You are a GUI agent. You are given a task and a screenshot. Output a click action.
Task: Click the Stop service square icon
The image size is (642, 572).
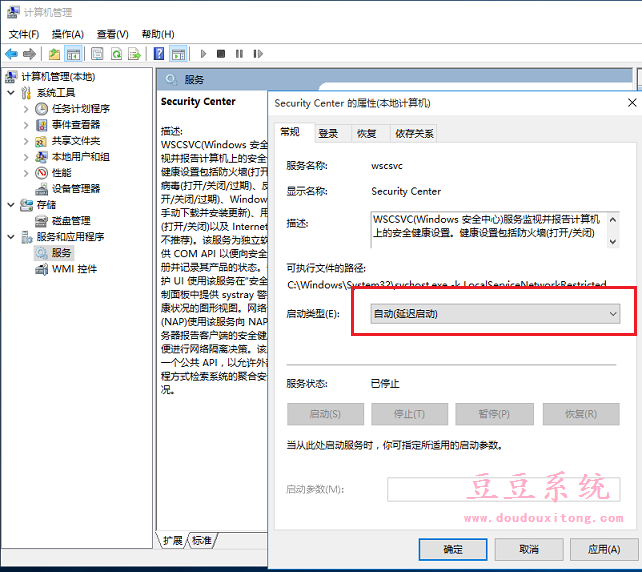tap(221, 54)
